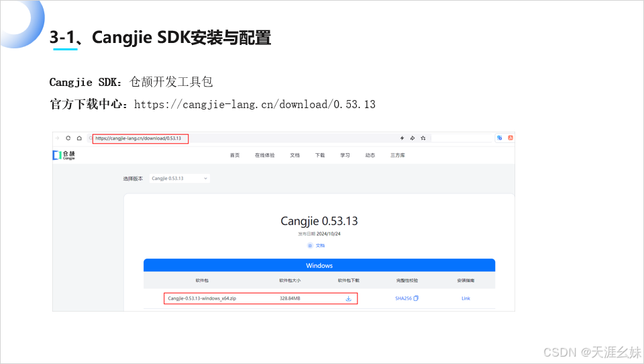Click the slide title Cangjie SDK安装与配置
The image size is (644, 364).
pos(160,38)
